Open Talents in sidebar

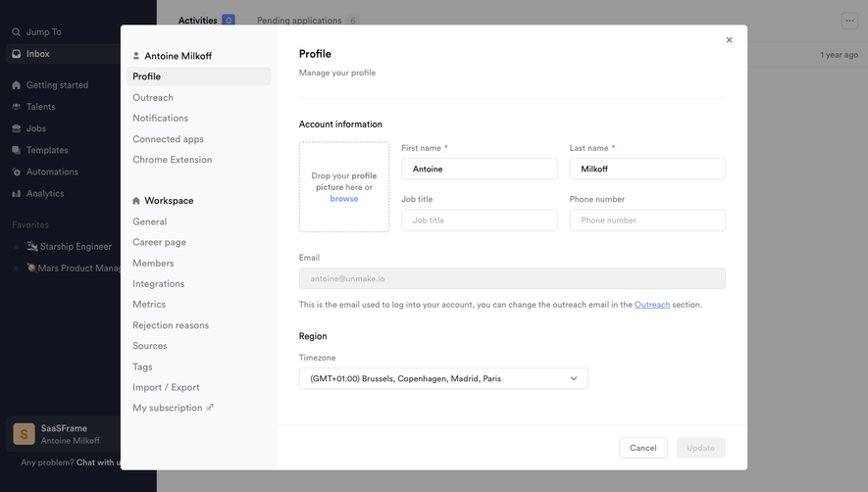coord(40,106)
